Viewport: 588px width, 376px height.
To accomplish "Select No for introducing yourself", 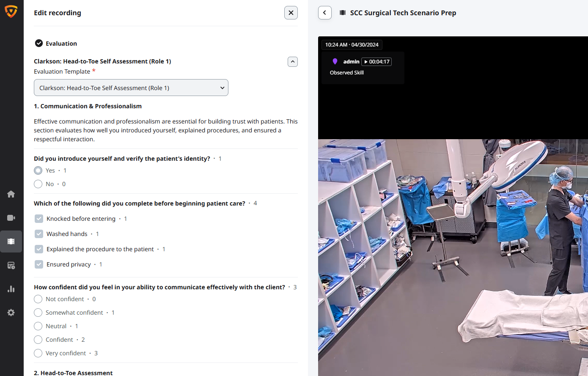I will 38,184.
